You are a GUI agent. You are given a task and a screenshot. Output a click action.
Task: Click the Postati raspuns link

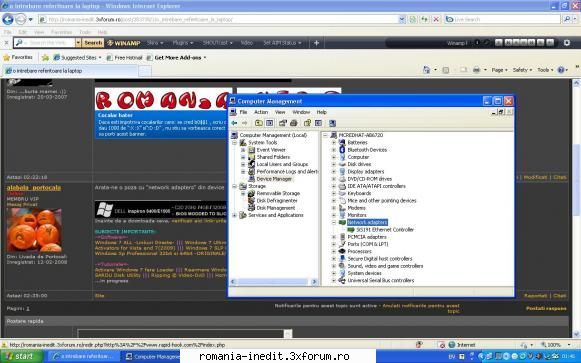[x=546, y=308]
